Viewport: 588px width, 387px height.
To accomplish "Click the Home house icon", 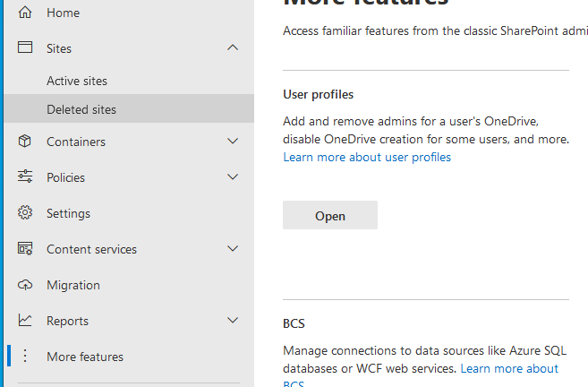I will point(25,13).
